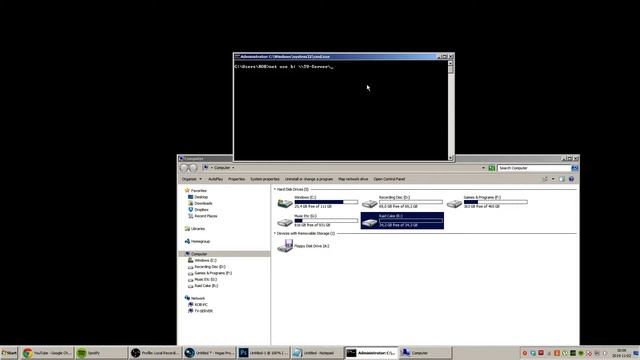Click the Music Etc (G:) usage bar
The image size is (640, 360).
click(x=326, y=220)
